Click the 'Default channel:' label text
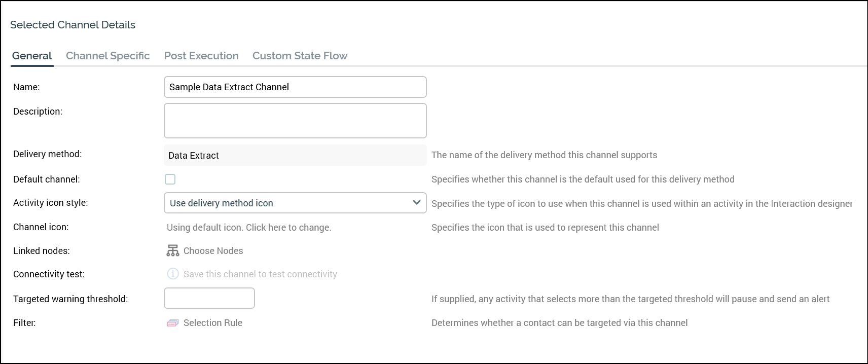Viewport: 868px width, 364px height. (x=46, y=179)
